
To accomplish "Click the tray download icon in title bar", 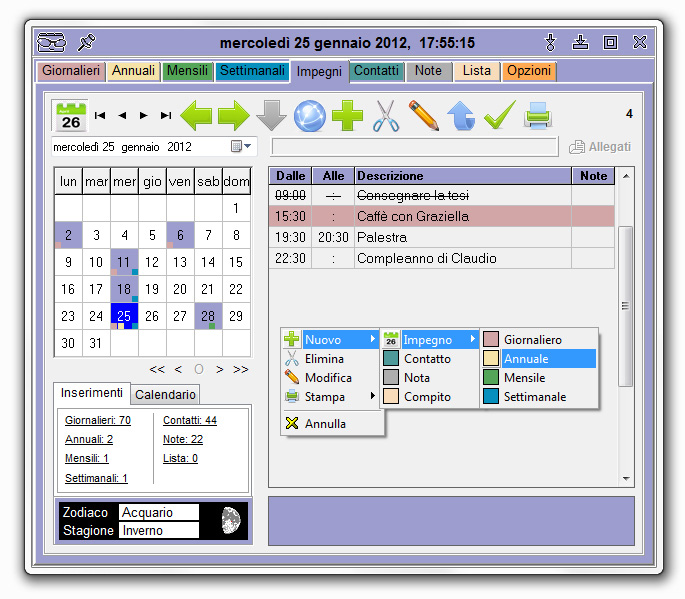I will 580,42.
